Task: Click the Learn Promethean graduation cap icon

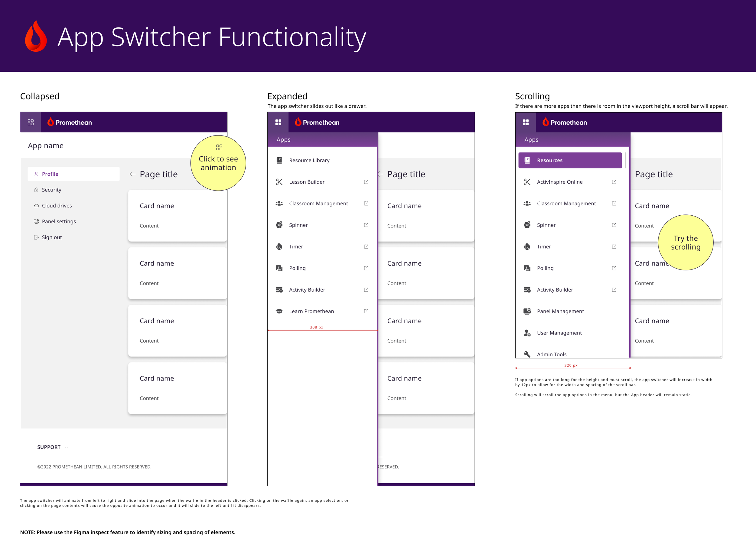Action: [279, 311]
